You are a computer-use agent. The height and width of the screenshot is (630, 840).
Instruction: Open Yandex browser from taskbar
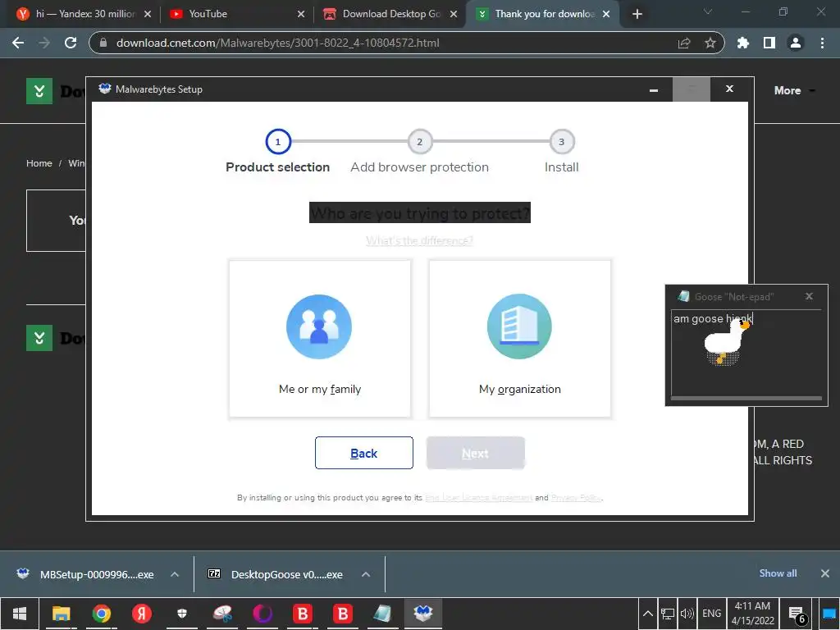(x=142, y=614)
